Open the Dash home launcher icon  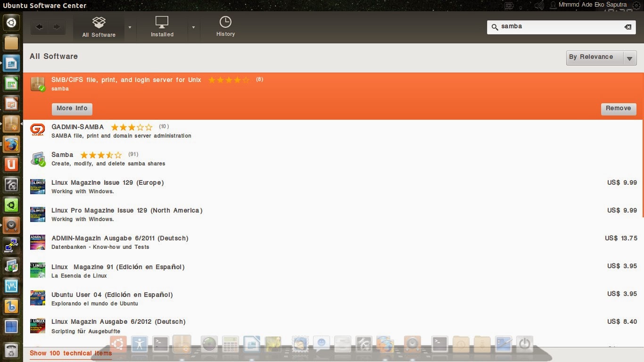pos(11,23)
